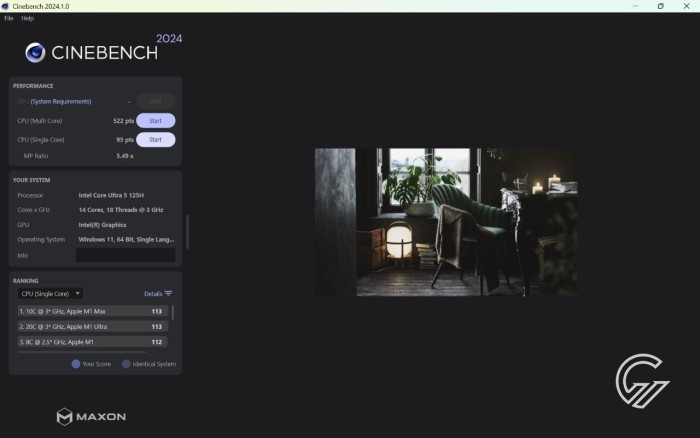Image resolution: width=700 pixels, height=438 pixels.
Task: Click the greyed-out GPU Start button
Action: [155, 101]
